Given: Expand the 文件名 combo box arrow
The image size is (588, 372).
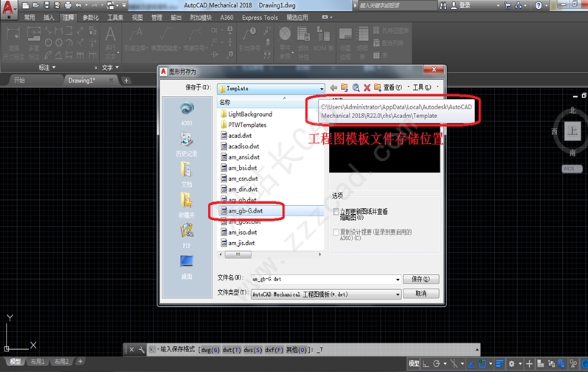Looking at the screenshot, I should (398, 280).
